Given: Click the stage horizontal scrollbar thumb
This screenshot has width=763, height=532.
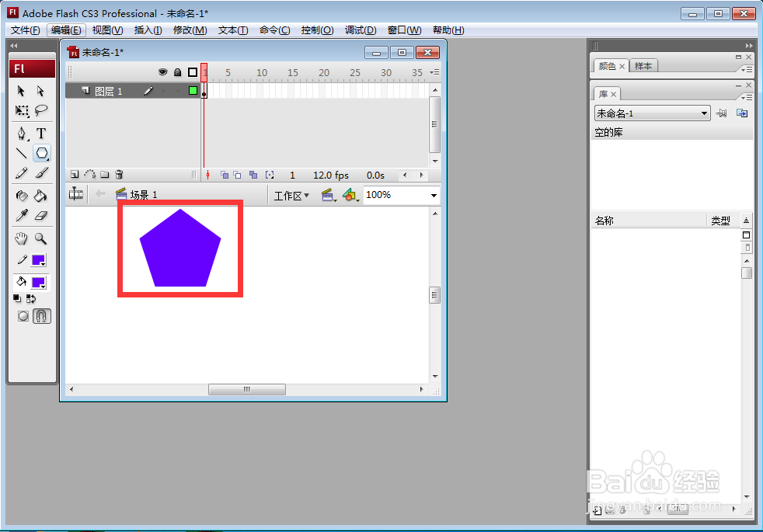Looking at the screenshot, I should (247, 390).
